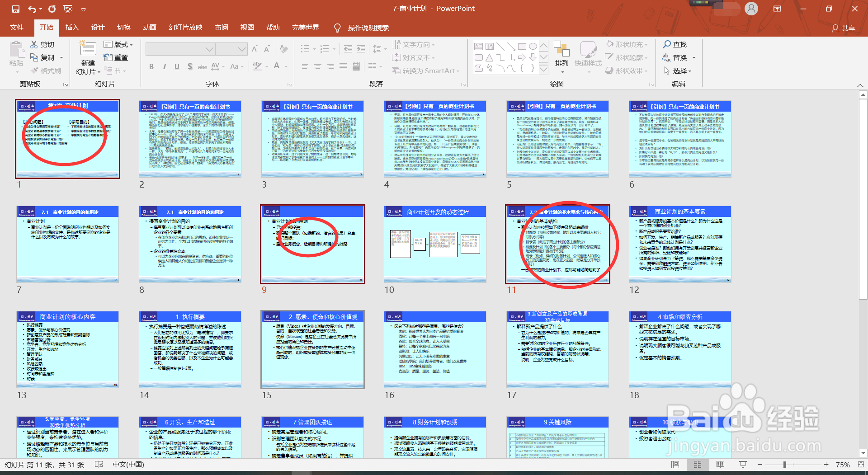Select the rectangle shape in gallery

(522, 46)
